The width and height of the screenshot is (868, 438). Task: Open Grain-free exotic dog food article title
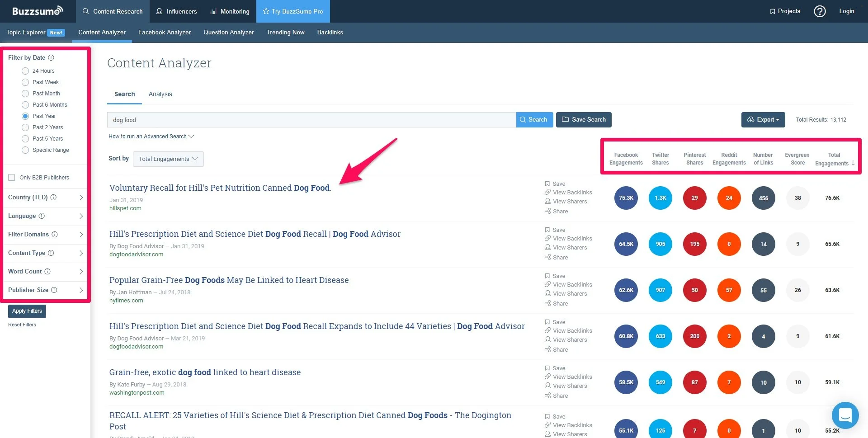pyautogui.click(x=205, y=372)
